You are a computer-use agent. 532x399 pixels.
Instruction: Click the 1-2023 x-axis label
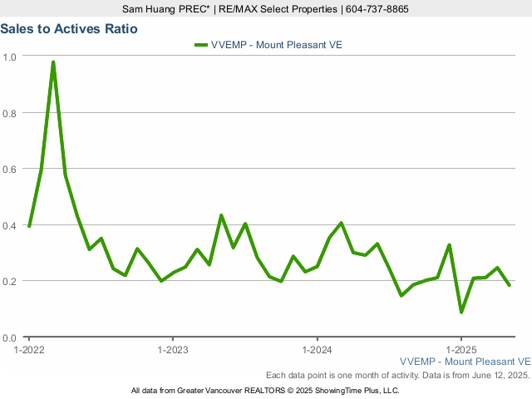pyautogui.click(x=173, y=350)
